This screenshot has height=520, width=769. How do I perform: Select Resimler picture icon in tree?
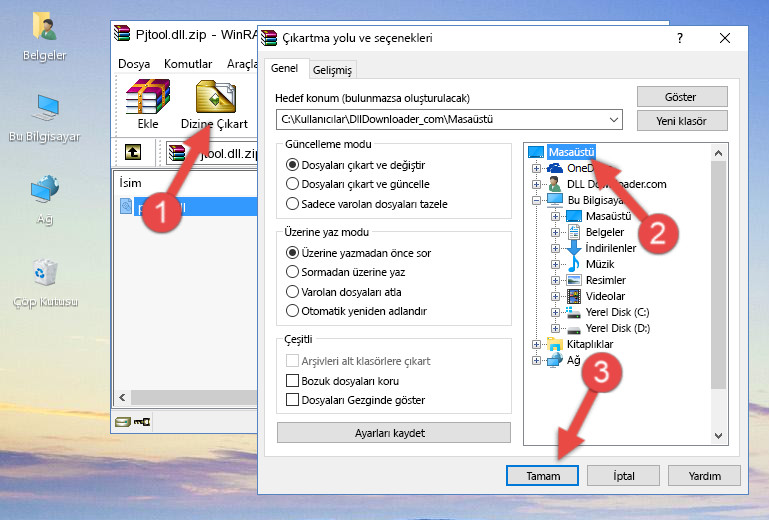point(573,280)
